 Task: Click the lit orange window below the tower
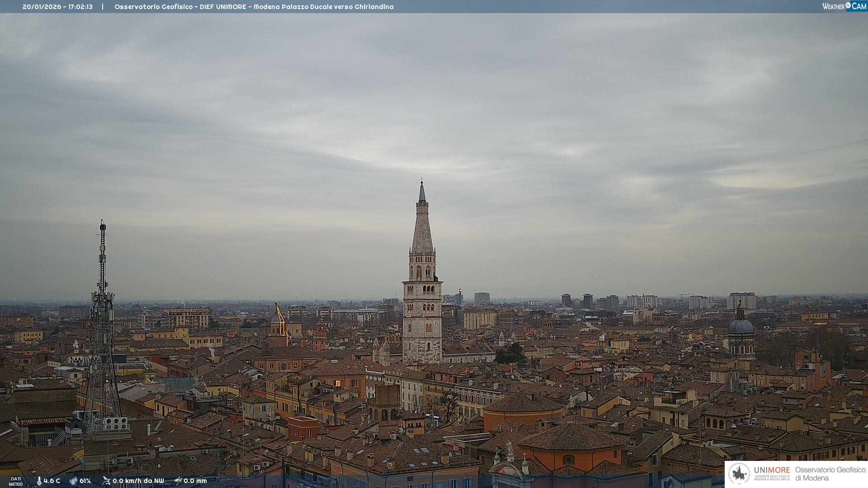click(338, 384)
